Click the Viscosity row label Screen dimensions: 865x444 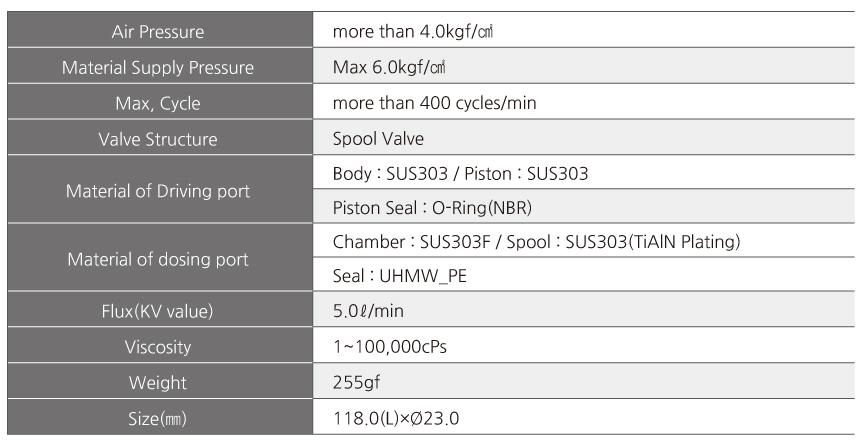[158, 347]
